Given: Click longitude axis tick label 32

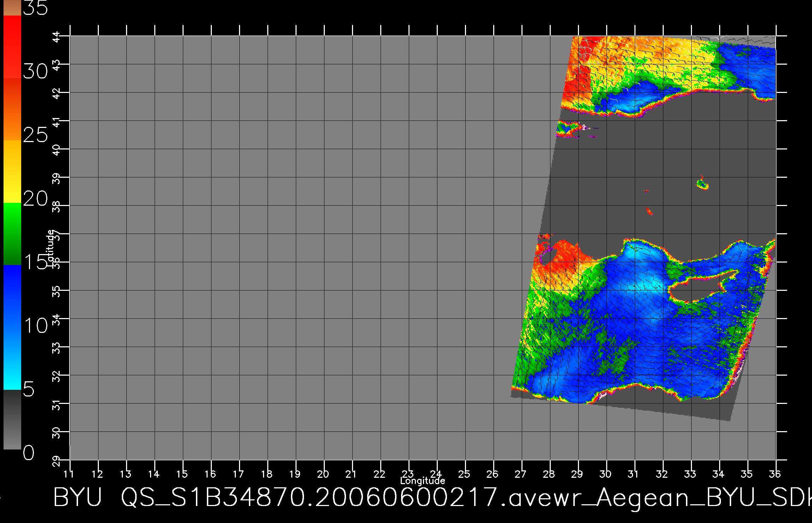Looking at the screenshot, I should 662,474.
